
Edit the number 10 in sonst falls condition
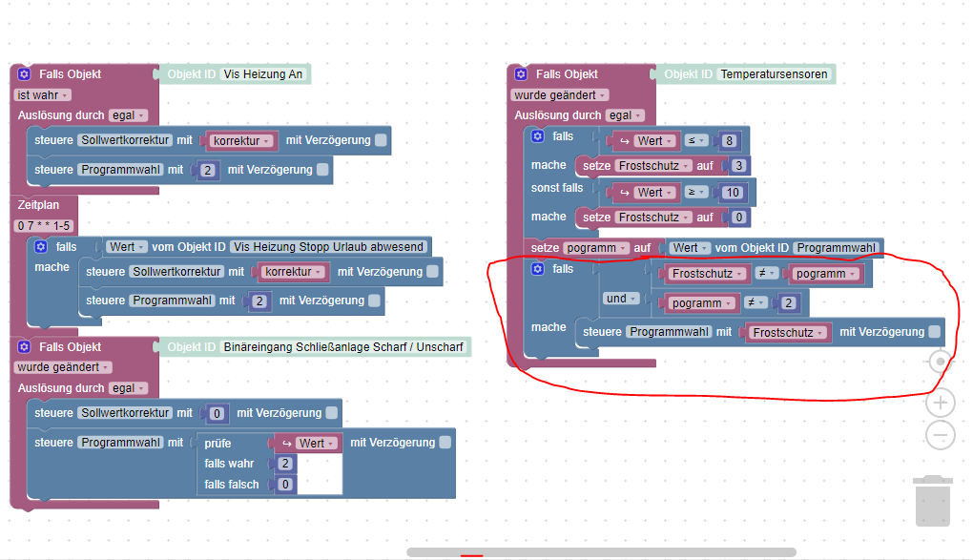tap(733, 193)
